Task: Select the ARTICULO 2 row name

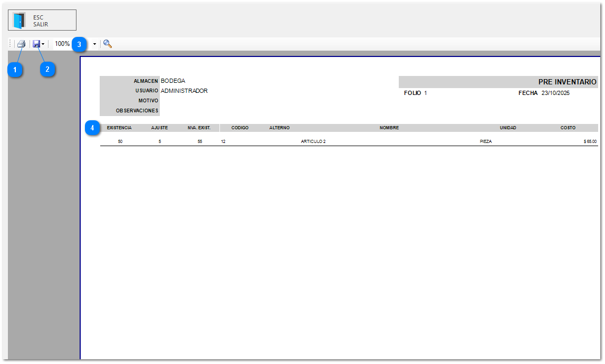Action: (x=313, y=142)
